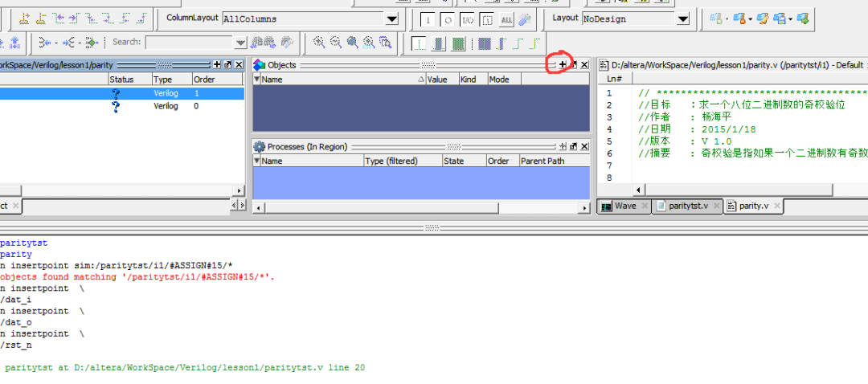The width and height of the screenshot is (868, 384).
Task: Sort Objects by Value column header
Action: tap(442, 80)
